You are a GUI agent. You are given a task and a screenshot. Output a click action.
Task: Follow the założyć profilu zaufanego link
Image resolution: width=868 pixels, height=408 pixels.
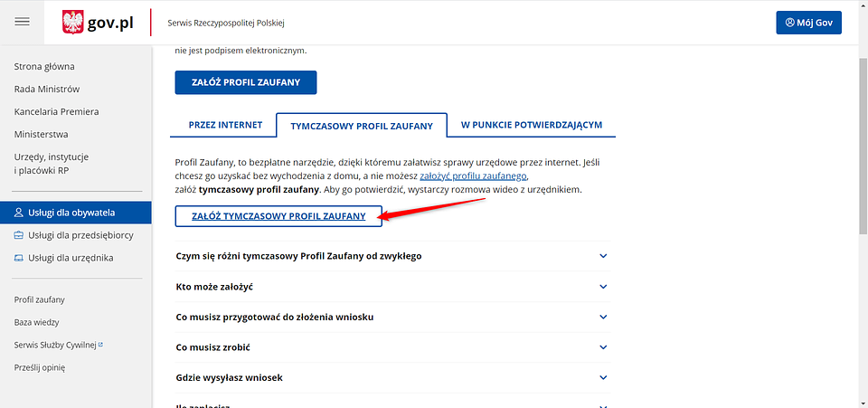pos(475,176)
